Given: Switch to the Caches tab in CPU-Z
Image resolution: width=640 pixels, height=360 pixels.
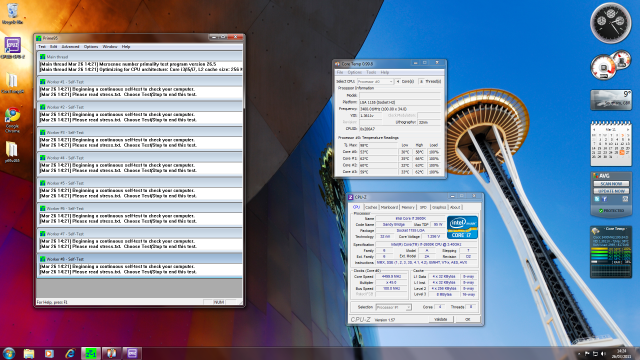Looking at the screenshot, I should [371, 207].
